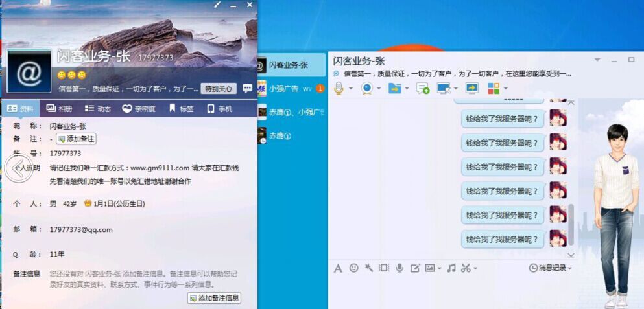The height and width of the screenshot is (309, 644).
Task: Click the create discussion group icon
Action: [423, 88]
